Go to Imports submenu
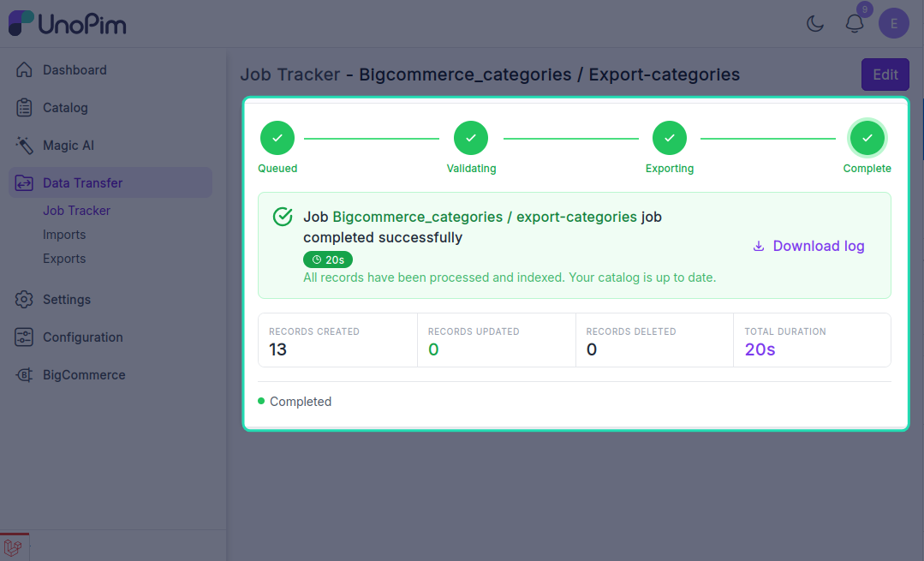Screen dimensions: 924x561 pyautogui.click(x=64, y=235)
